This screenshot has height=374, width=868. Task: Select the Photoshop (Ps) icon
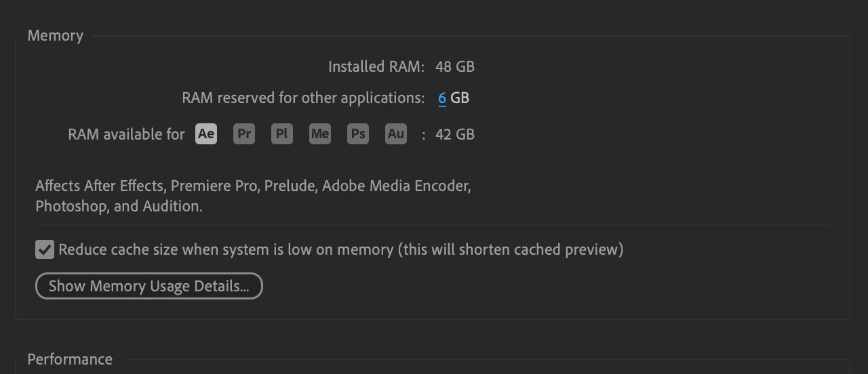point(358,133)
